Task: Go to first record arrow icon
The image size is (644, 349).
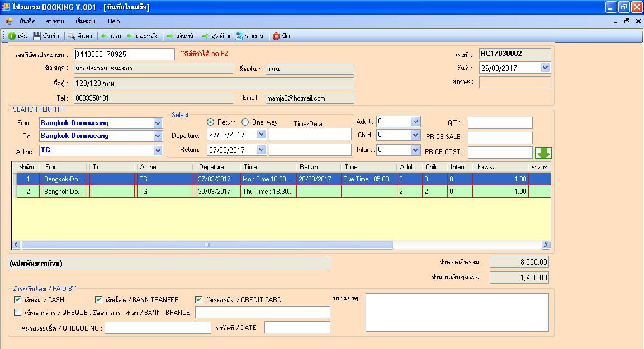Action: pyautogui.click(x=104, y=36)
